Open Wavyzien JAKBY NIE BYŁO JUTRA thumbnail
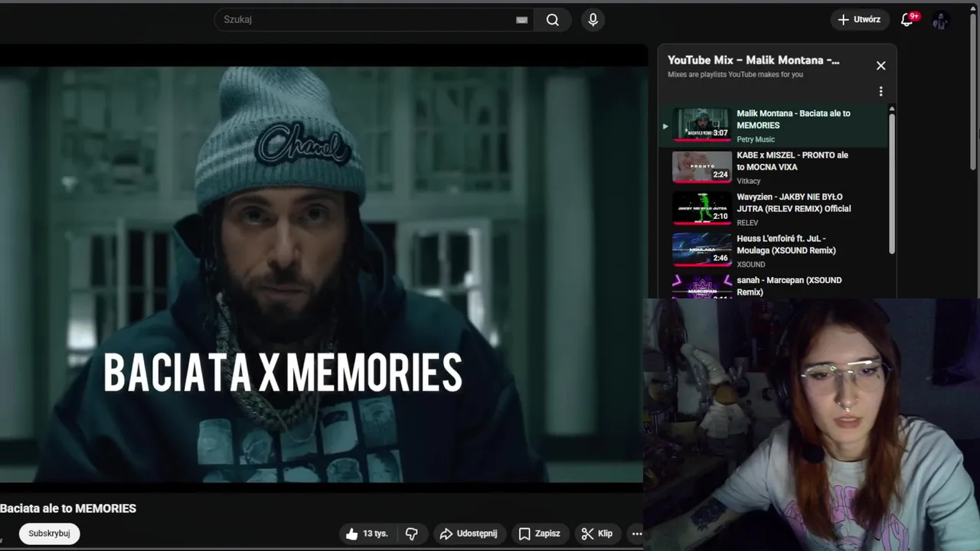980x551 pixels. (702, 209)
